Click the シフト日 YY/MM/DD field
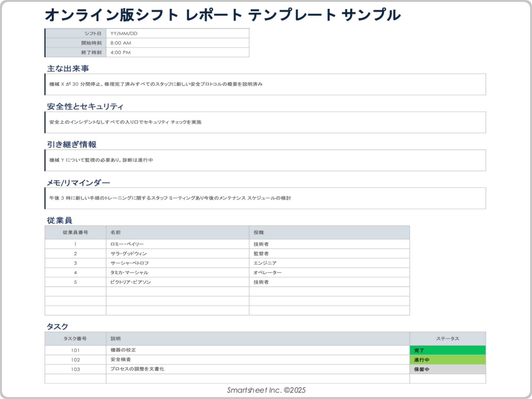 177,34
